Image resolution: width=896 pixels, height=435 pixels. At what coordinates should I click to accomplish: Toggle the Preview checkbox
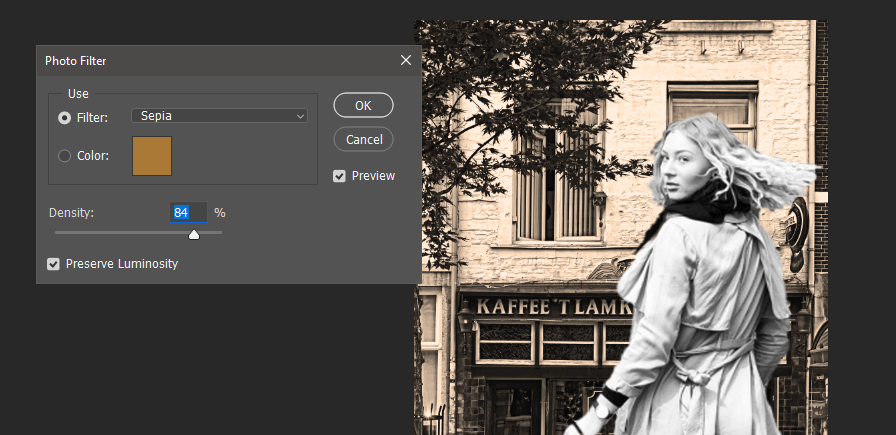click(x=340, y=176)
